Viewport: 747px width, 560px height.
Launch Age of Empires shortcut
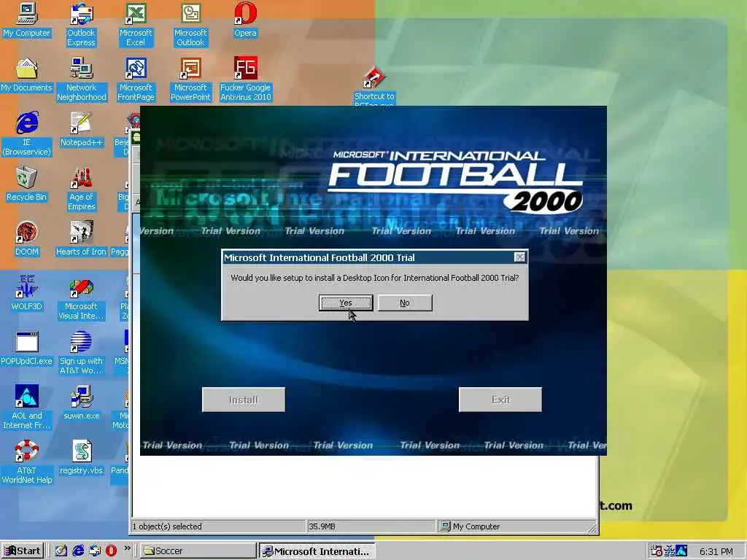82,189
